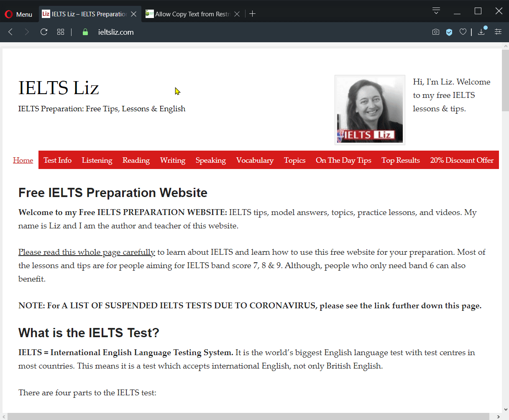Click 'Please read this whole page carefully'
The height and width of the screenshot is (420, 509).
point(87,252)
